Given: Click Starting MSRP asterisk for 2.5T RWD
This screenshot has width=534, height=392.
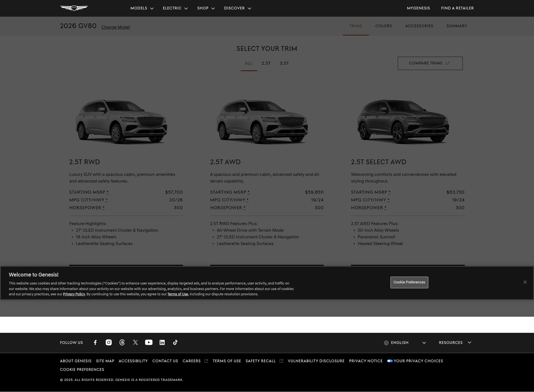Looking at the screenshot, I should tap(108, 192).
